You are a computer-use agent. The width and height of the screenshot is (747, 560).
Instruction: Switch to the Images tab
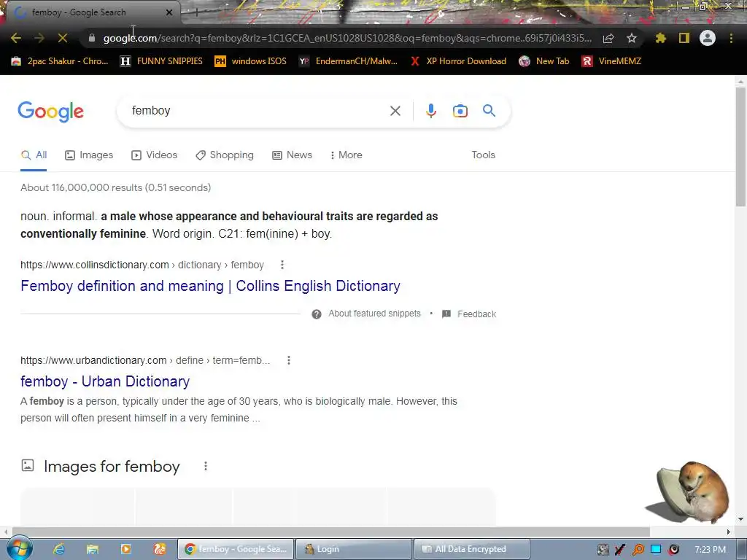[x=89, y=155]
